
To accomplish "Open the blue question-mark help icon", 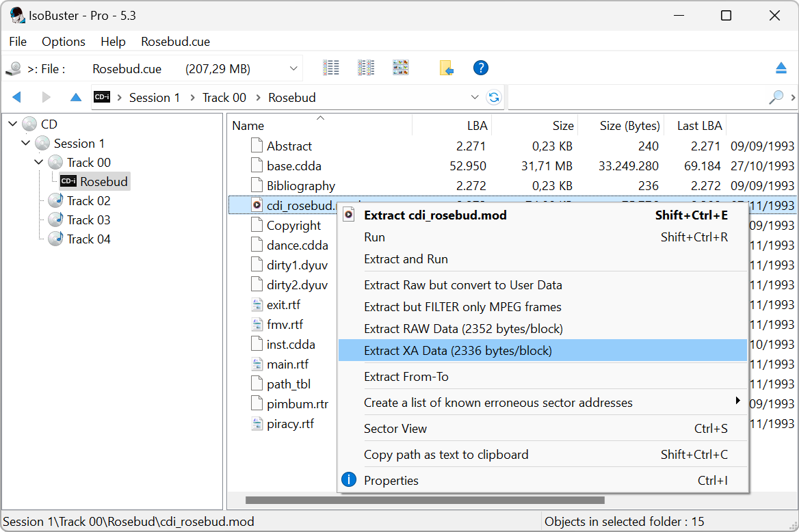I will tap(480, 68).
